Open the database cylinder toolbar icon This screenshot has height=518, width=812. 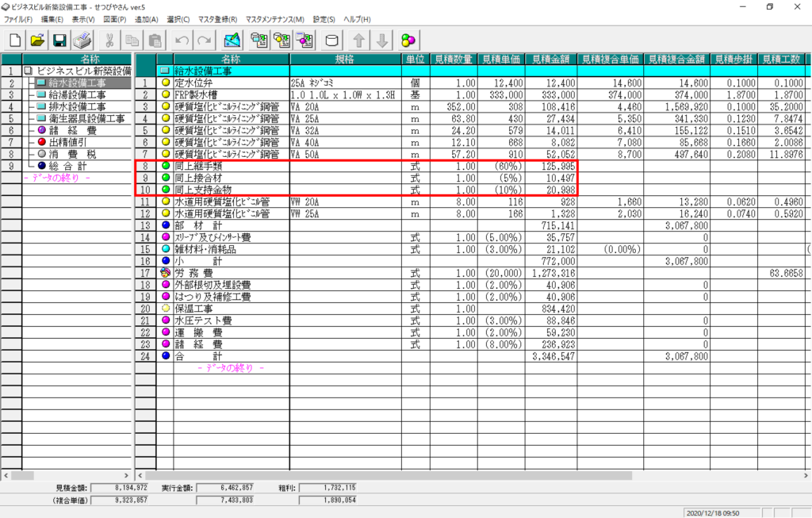pos(331,40)
